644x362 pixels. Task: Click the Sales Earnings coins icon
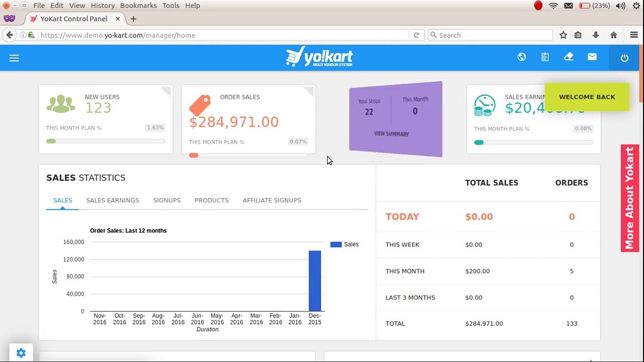485,105
